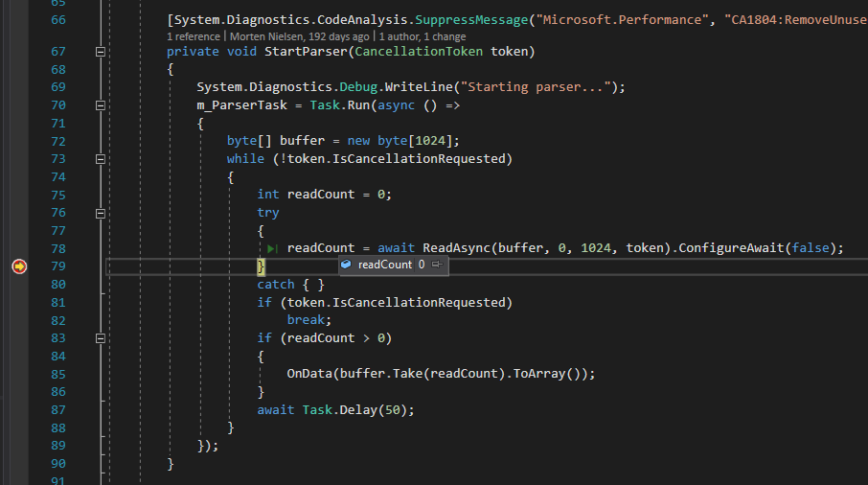The width and height of the screenshot is (868, 485).
Task: Collapse the try block on line 76
Action: (101, 213)
